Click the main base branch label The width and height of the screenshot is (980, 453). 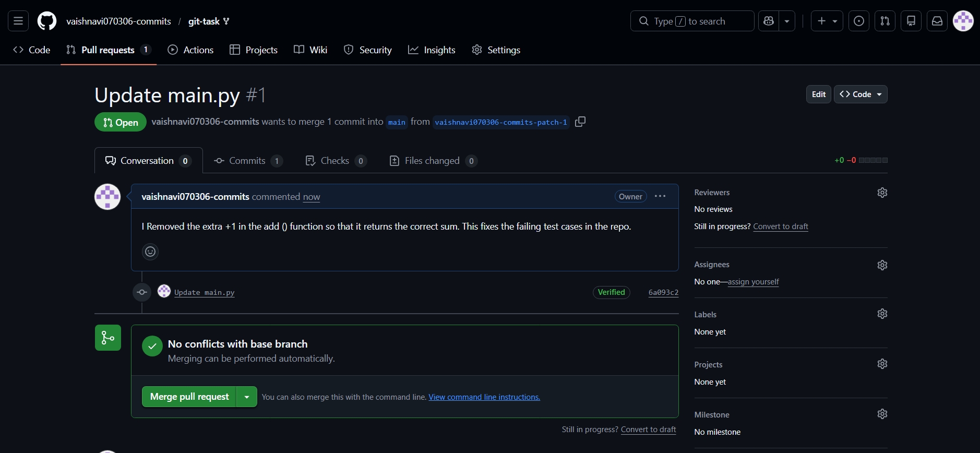tap(397, 122)
